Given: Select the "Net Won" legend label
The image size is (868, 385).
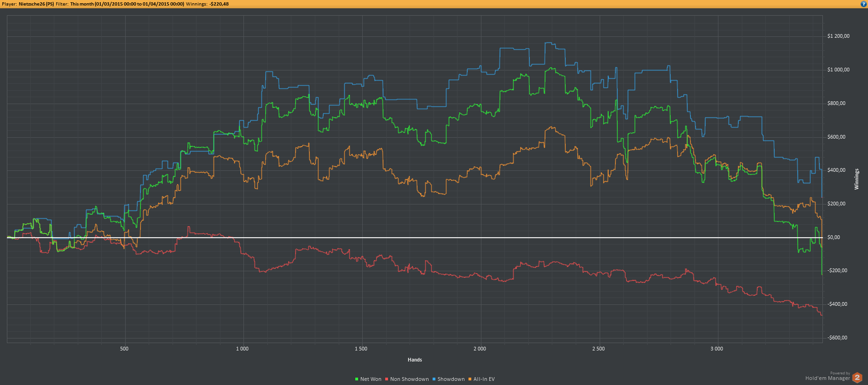Looking at the screenshot, I should coord(371,379).
